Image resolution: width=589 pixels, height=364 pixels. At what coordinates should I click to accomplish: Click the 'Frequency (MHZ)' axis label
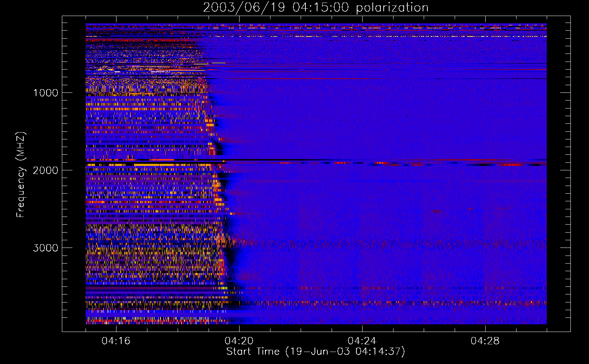click(21, 175)
